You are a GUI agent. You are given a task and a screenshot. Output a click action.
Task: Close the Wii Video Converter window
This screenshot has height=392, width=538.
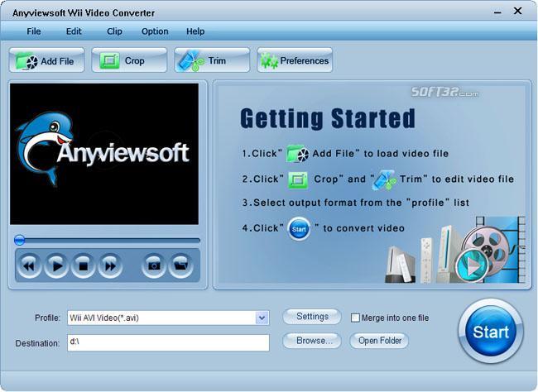tap(518, 11)
